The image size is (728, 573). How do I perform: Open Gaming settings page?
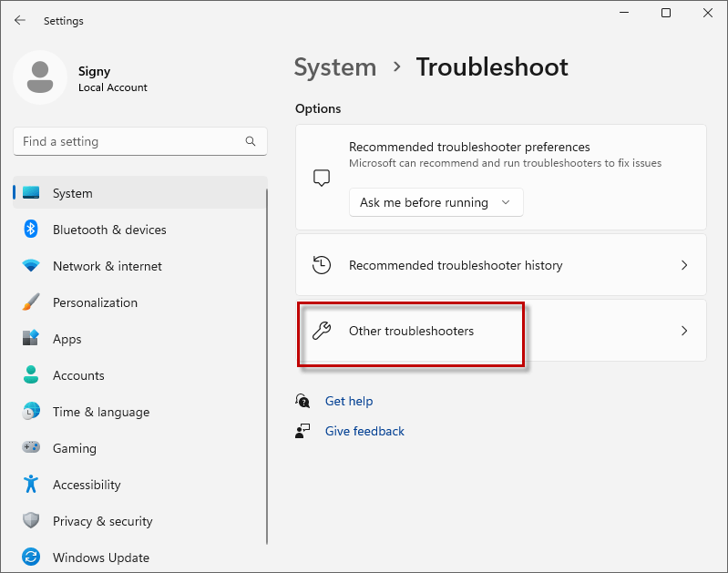coord(140,447)
